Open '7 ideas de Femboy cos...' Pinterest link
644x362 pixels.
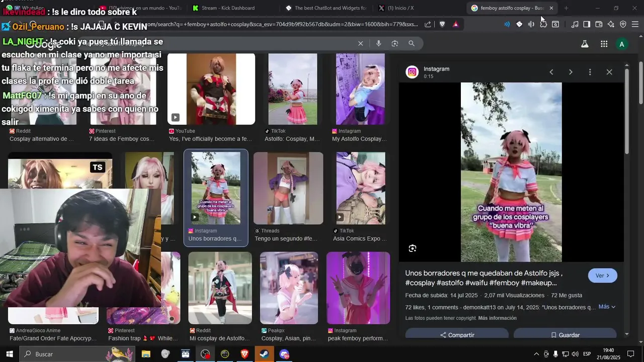(122, 139)
